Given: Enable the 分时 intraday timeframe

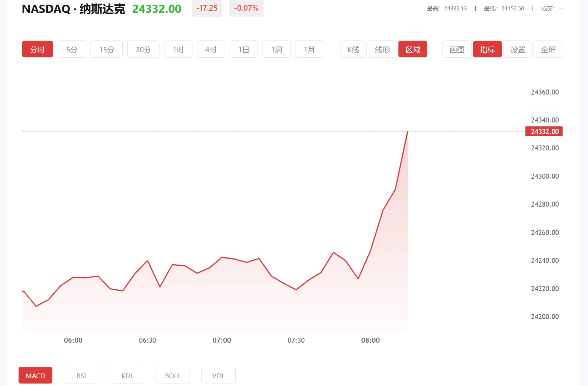Looking at the screenshot, I should pos(37,49).
